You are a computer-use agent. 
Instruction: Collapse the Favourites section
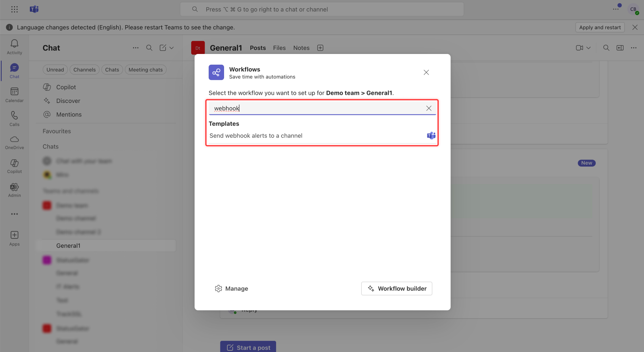[x=57, y=131]
